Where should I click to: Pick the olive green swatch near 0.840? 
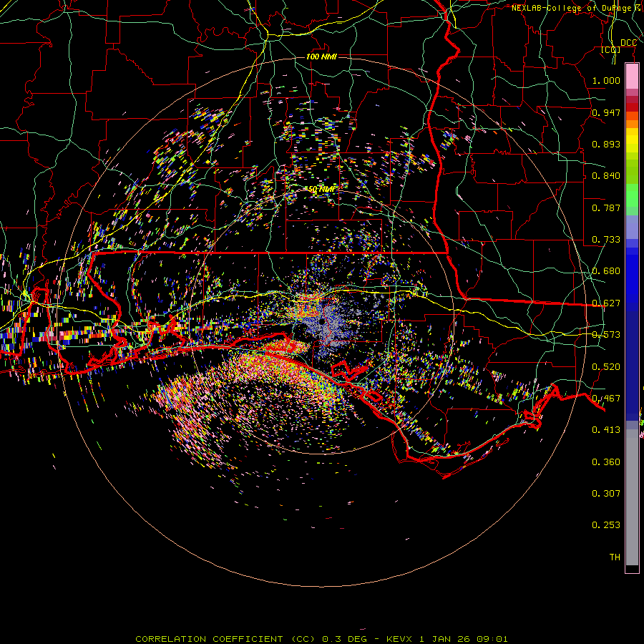(x=632, y=172)
